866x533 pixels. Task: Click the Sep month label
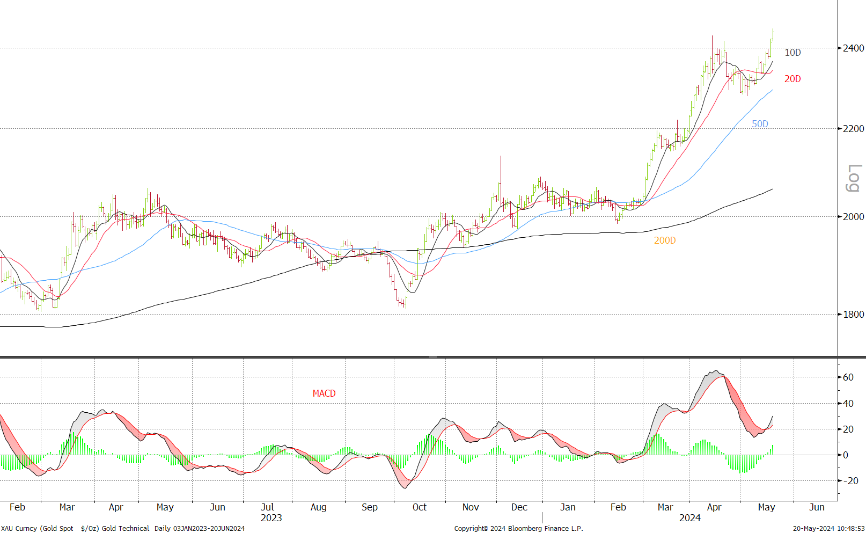pos(369,506)
